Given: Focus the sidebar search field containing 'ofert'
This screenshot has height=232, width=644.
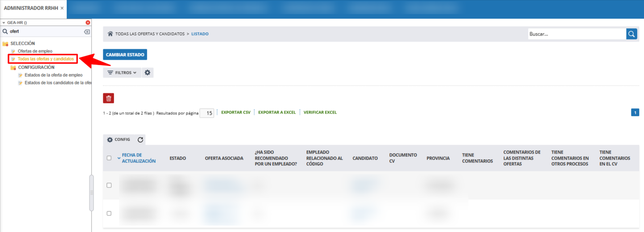Looking at the screenshot, I should point(46,32).
